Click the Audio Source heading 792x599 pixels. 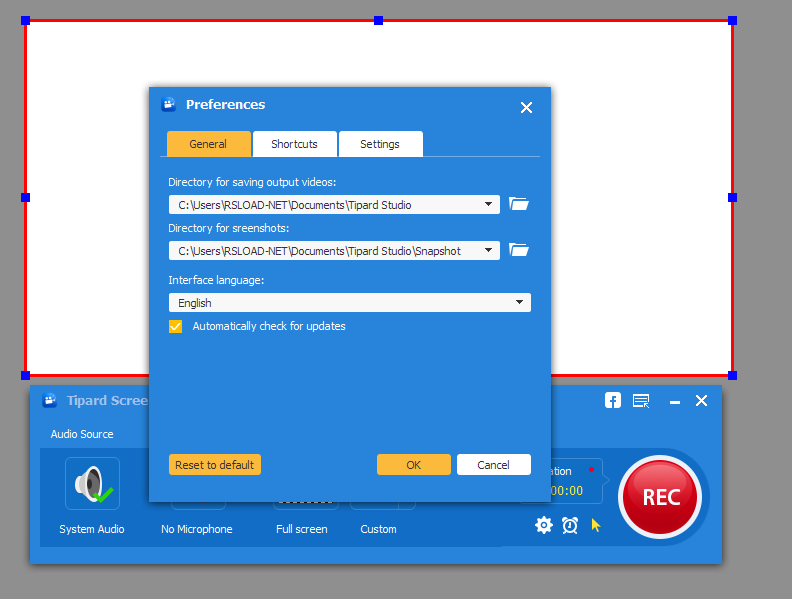(82, 434)
